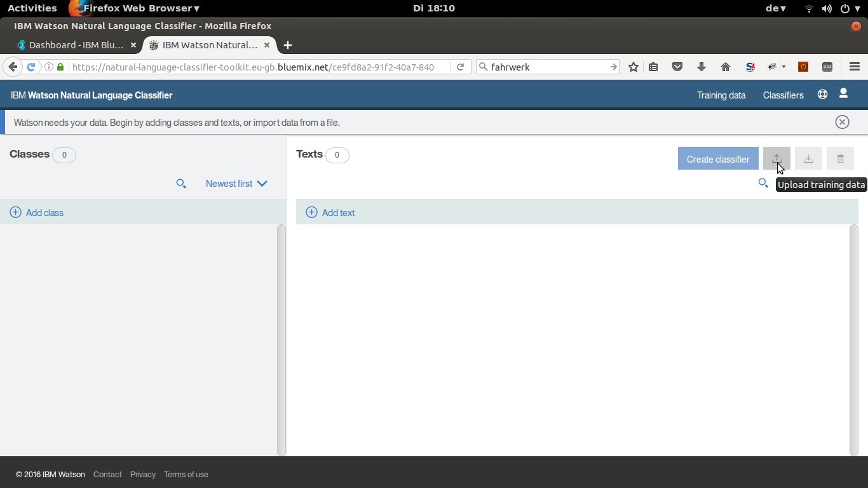Open the system power menu
The image size is (868, 488).
tap(850, 8)
